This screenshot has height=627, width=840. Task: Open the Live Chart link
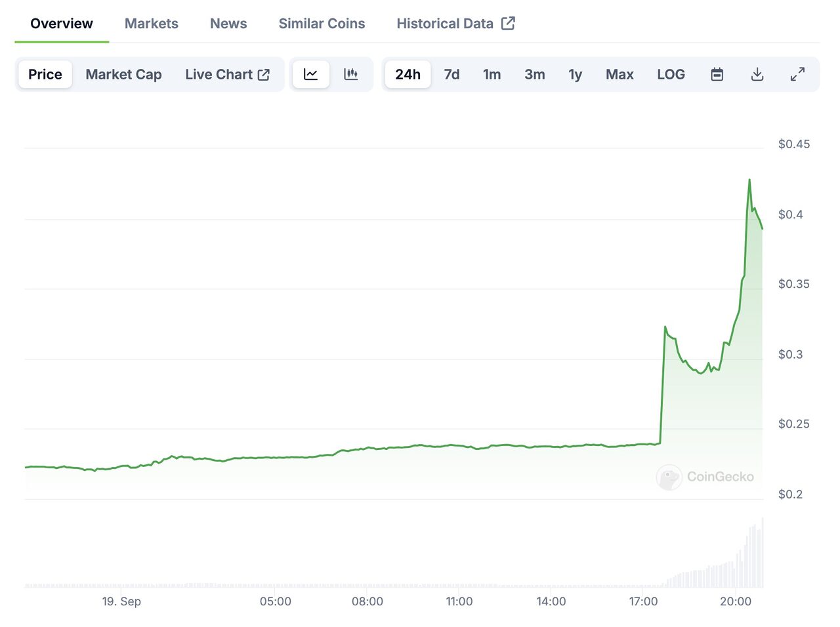click(227, 74)
